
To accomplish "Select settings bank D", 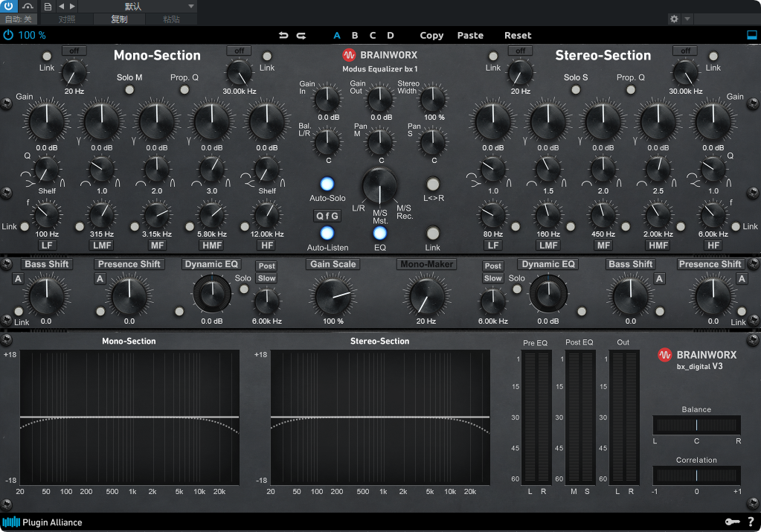I will click(x=391, y=36).
